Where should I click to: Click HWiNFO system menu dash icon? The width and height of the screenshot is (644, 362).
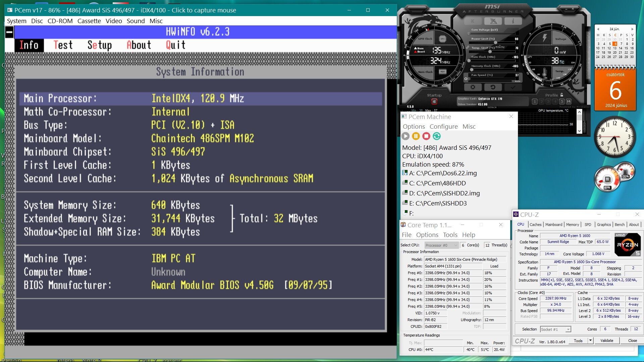point(9,33)
